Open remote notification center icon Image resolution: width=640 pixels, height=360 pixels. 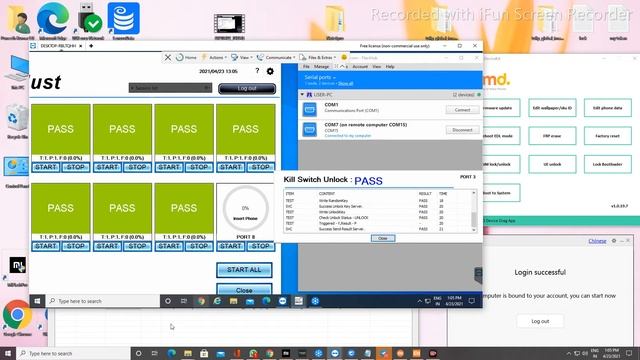pos(471,301)
